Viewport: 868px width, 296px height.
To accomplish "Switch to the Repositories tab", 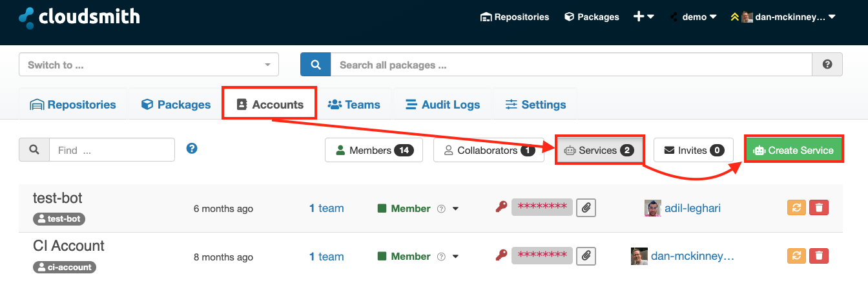I will tap(73, 105).
